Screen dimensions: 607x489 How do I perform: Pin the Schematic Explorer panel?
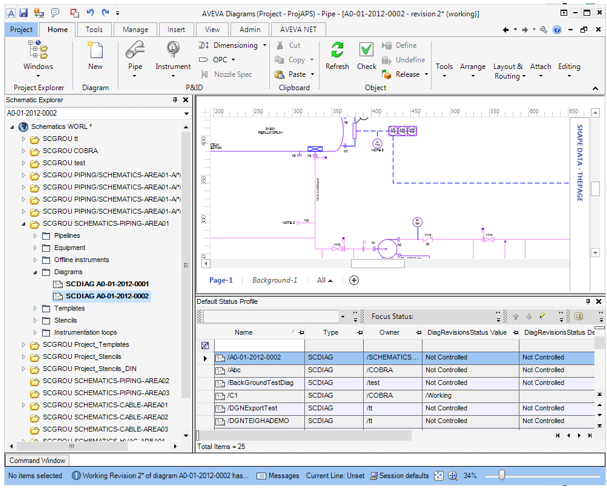tap(175, 100)
